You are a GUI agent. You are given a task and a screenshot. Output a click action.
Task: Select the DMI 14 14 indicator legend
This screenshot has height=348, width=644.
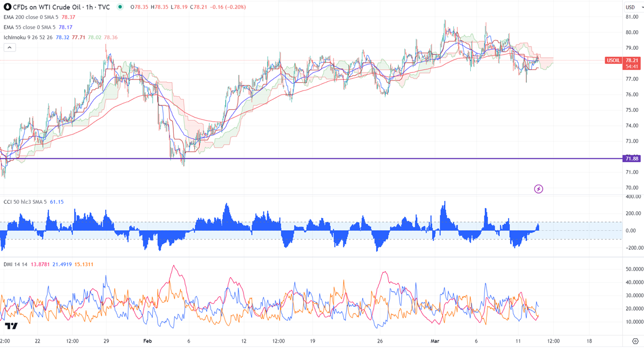click(15, 264)
